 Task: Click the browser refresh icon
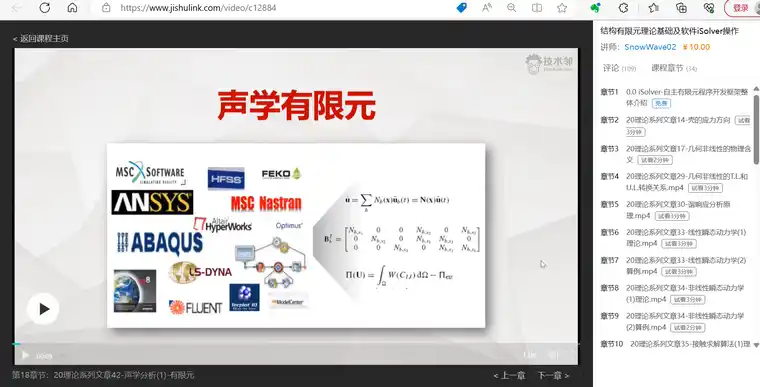point(45,8)
